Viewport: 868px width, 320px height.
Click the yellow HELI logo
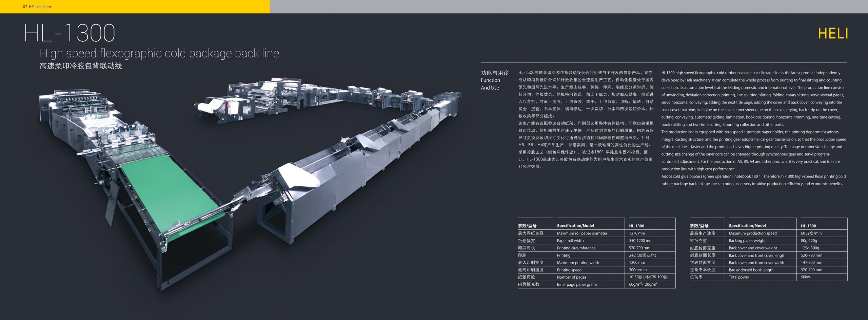(x=833, y=34)
